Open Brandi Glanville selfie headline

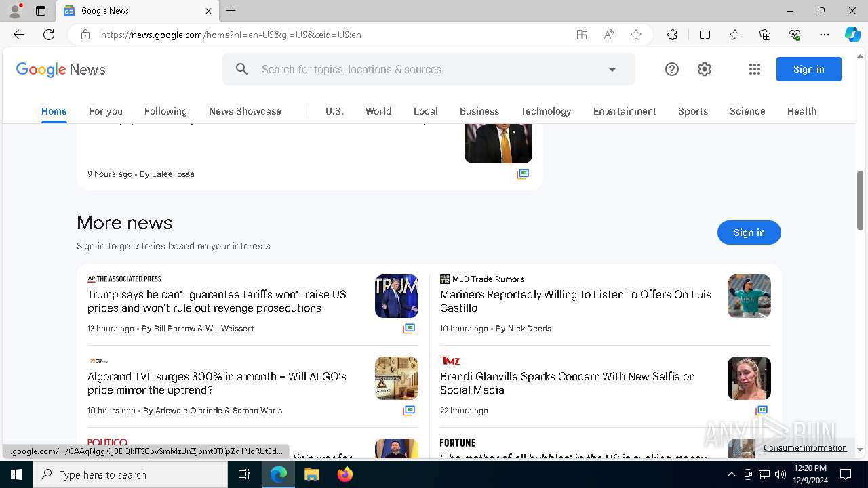click(568, 384)
